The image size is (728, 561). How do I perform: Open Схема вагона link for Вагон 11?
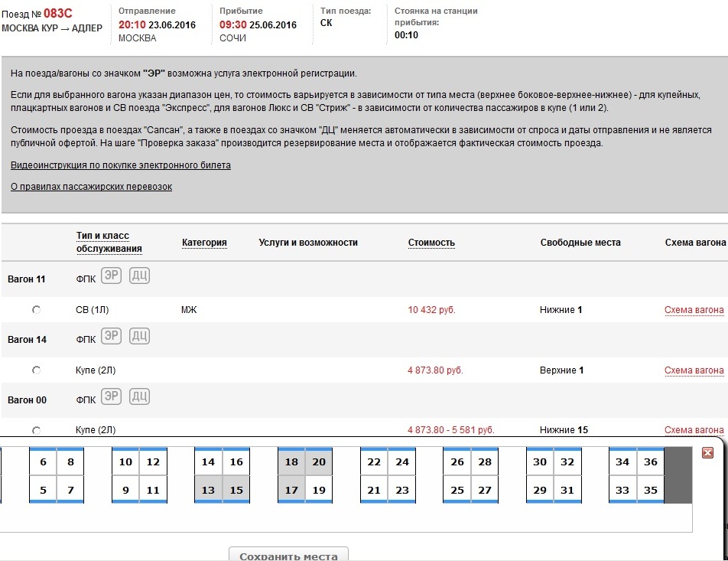pos(694,310)
